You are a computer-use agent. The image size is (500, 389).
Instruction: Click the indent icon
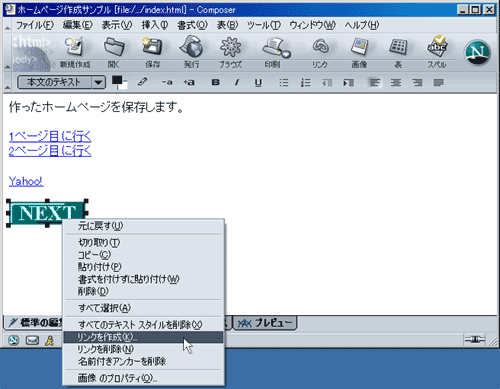click(x=349, y=83)
